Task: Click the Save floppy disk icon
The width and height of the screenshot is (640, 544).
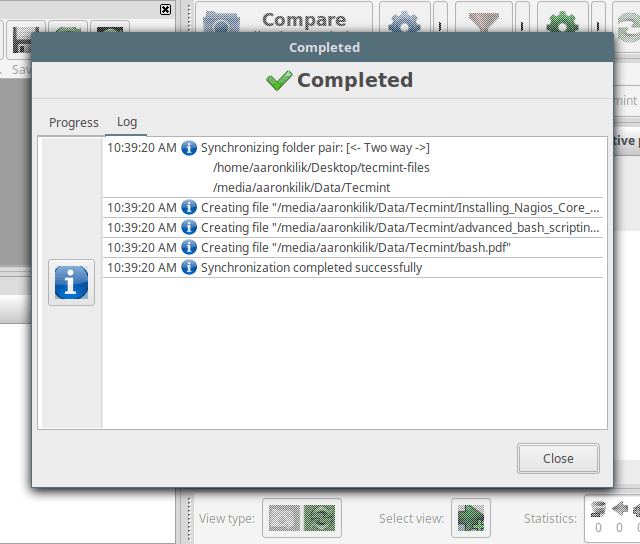Action: click(x=22, y=42)
